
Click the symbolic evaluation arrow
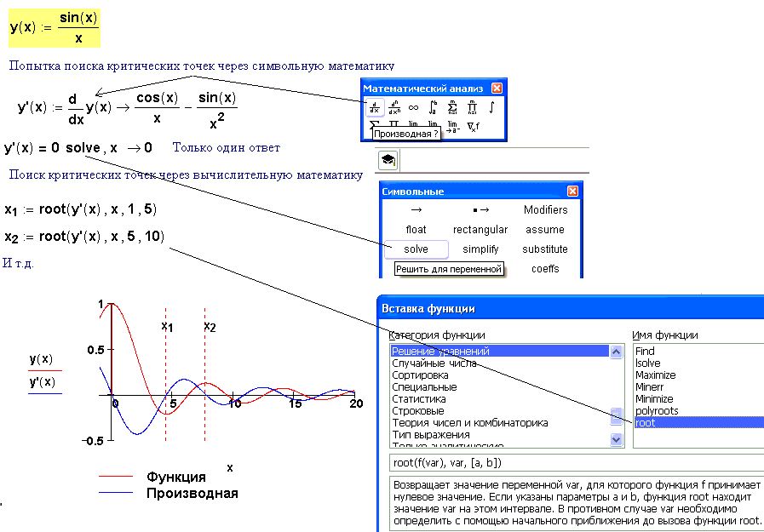pyautogui.click(x=416, y=209)
